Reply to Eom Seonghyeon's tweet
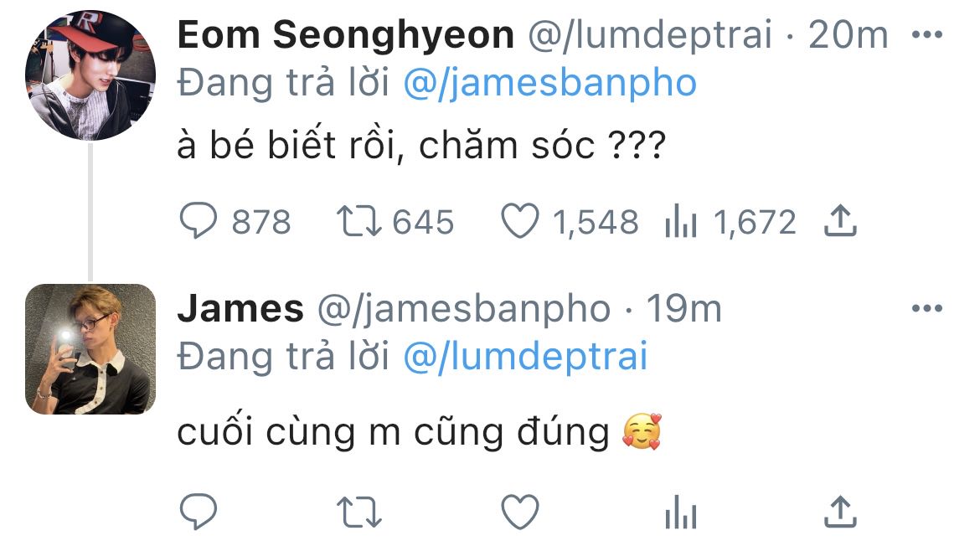Screen dimensions: 980x546 pyautogui.click(x=199, y=222)
